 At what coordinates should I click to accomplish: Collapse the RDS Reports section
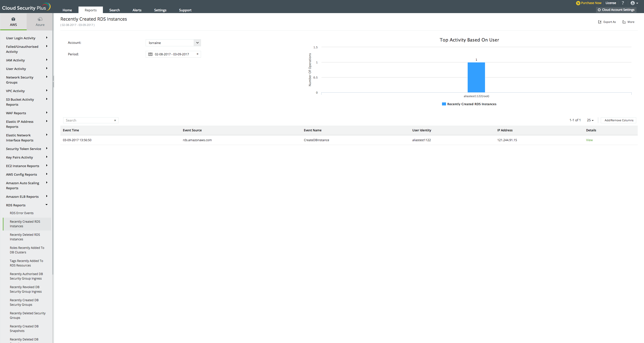pos(47,205)
